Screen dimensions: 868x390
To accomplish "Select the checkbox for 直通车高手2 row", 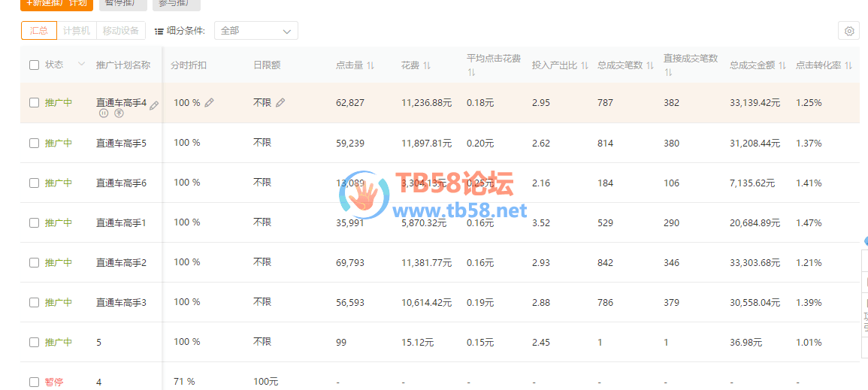I will (34, 262).
